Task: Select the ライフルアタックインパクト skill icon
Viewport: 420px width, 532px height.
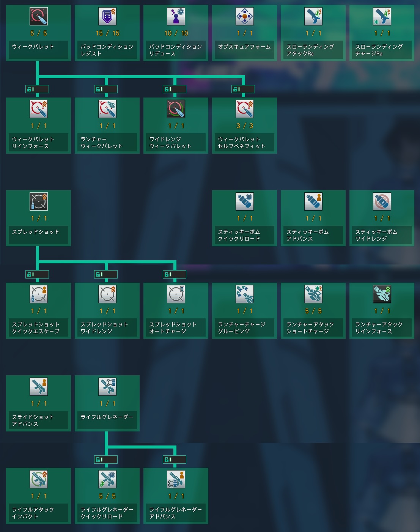Action: click(x=38, y=479)
